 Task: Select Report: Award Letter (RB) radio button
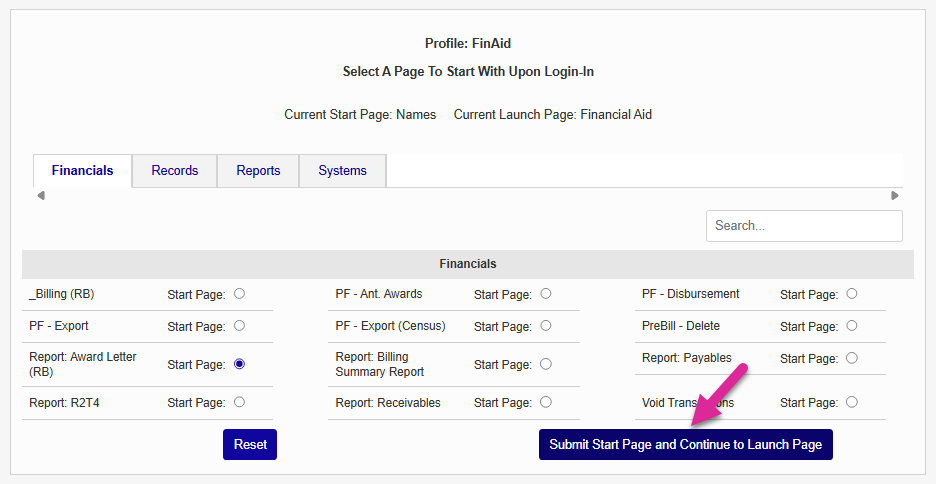point(239,364)
